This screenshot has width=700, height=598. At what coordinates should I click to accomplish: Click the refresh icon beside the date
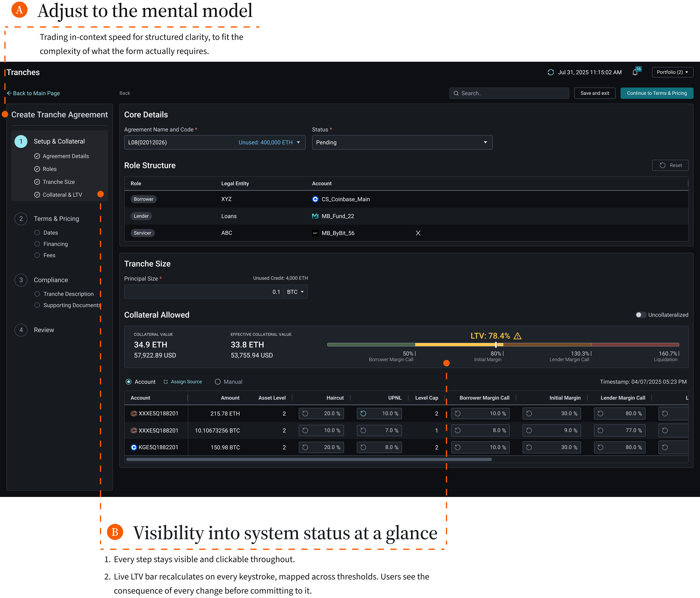tap(551, 72)
